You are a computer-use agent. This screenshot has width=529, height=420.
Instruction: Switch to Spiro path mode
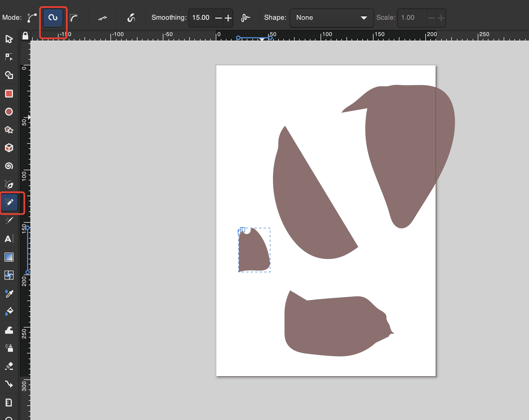point(53,18)
